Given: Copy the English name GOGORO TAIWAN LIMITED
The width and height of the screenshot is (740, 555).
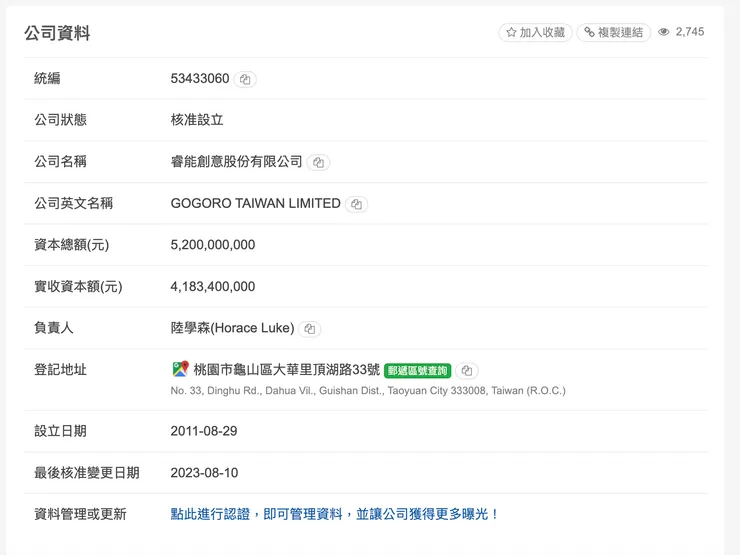Looking at the screenshot, I should tap(356, 204).
